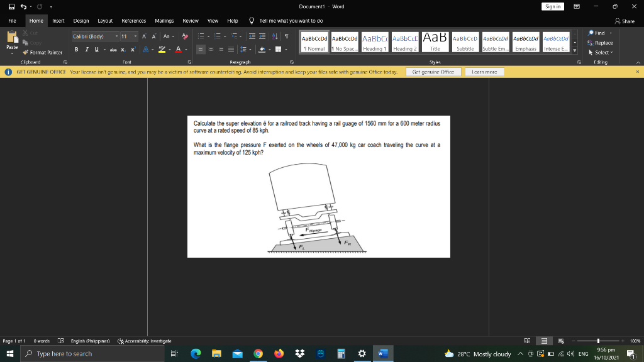The image size is (644, 362).
Task: Apply strikethrough to selected text
Action: tap(113, 49)
